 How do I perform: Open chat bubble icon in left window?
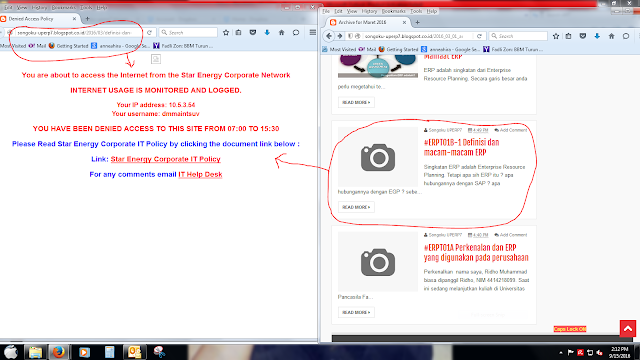click(x=296, y=33)
